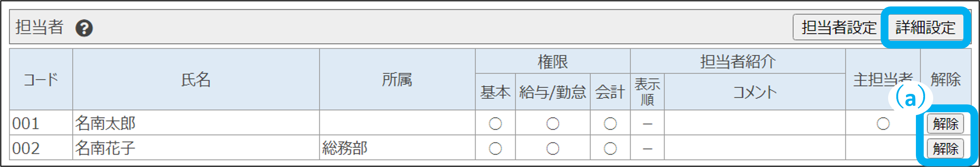Click 総務部 department cell
This screenshot has height=167, width=980.
[x=345, y=148]
